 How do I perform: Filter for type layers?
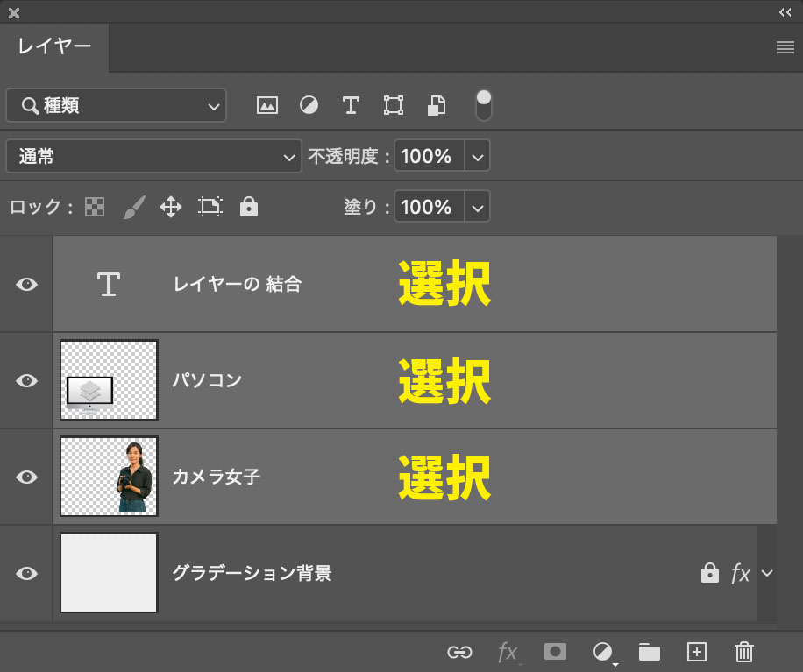click(351, 105)
